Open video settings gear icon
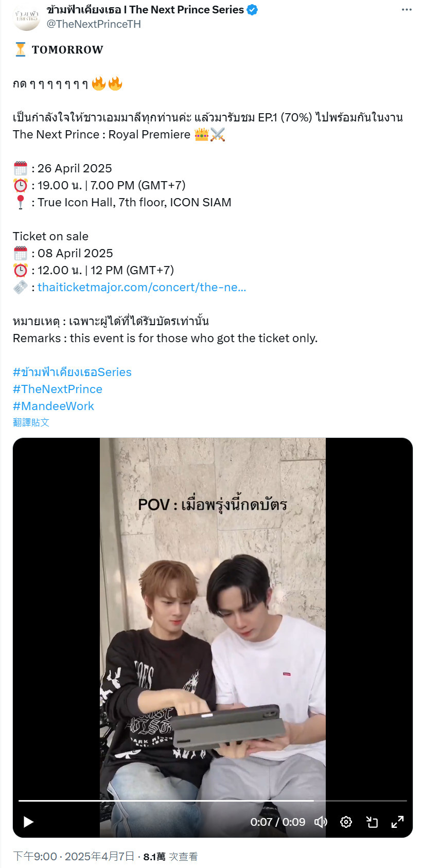Screen dimensions: 422x868 (x=346, y=822)
